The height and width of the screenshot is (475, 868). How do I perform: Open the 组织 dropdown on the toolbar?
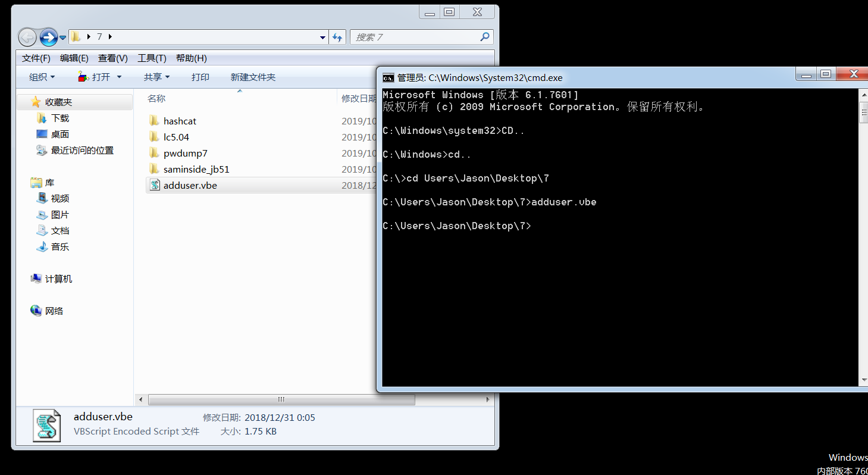[42, 77]
